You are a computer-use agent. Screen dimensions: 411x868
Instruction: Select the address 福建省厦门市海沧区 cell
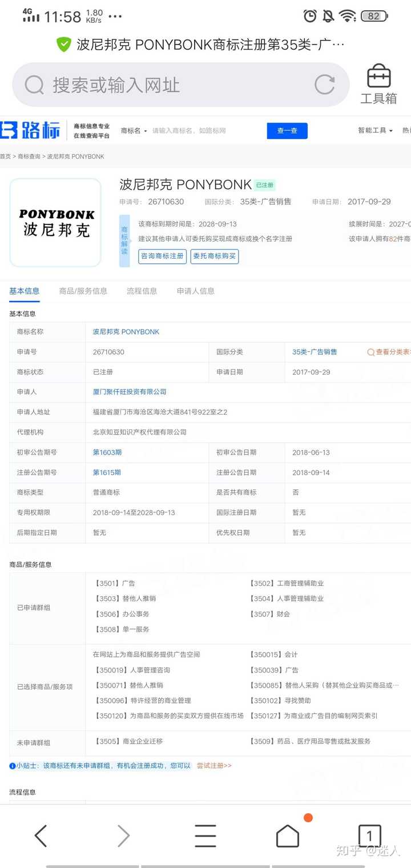[160, 412]
